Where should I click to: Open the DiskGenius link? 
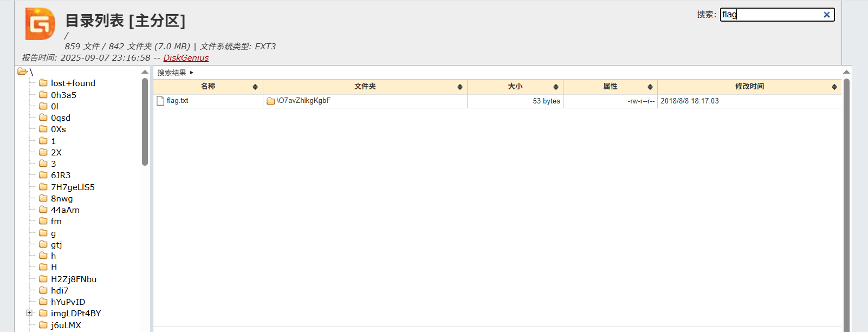(186, 58)
